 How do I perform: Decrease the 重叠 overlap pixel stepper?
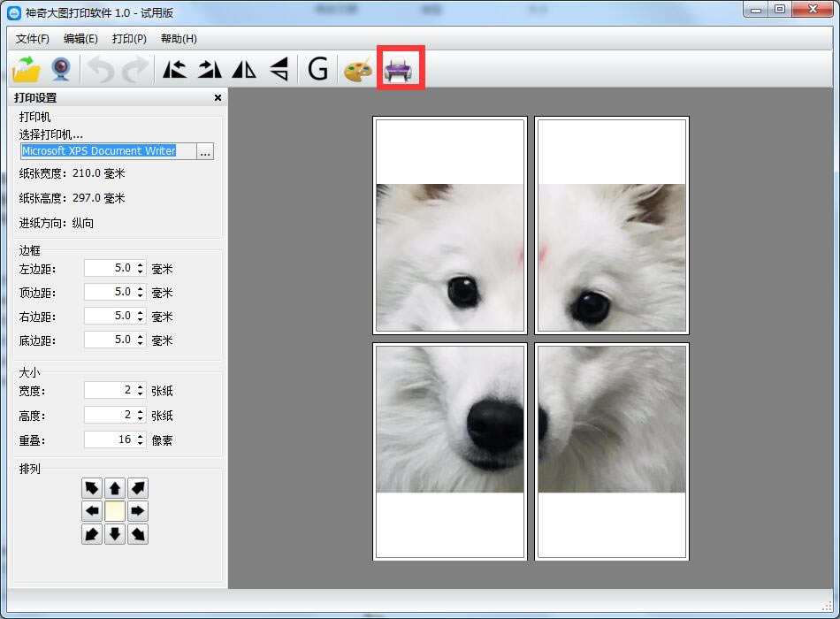click(x=140, y=443)
